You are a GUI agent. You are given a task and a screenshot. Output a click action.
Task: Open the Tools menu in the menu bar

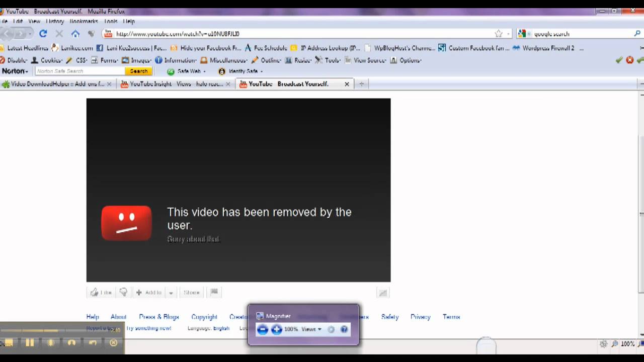(x=111, y=22)
